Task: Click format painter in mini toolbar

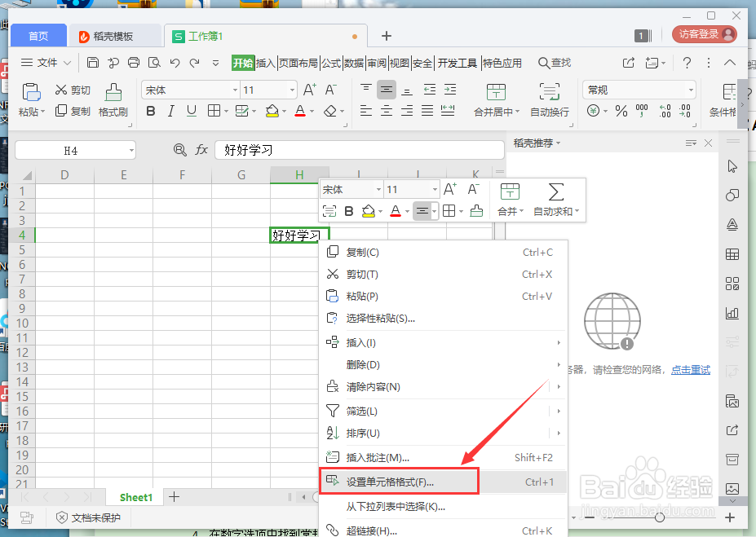Action: click(x=476, y=211)
